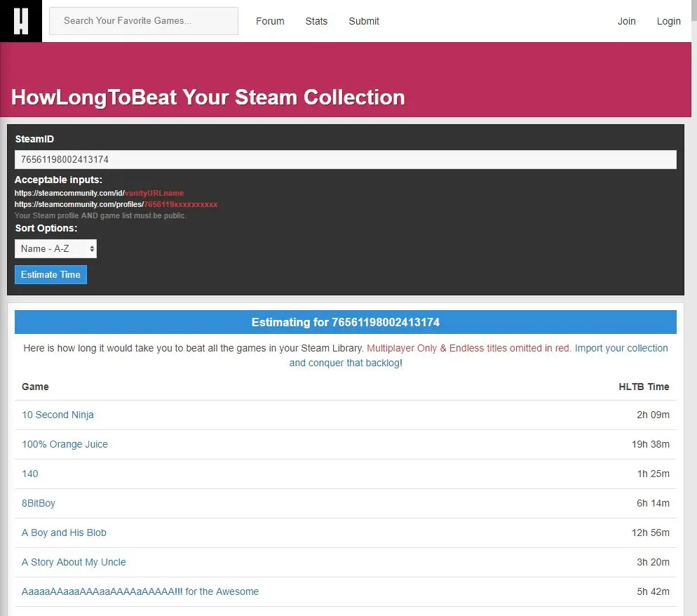This screenshot has height=616, width=697.
Task: Click the 5h 42m time value
Action: [653, 591]
